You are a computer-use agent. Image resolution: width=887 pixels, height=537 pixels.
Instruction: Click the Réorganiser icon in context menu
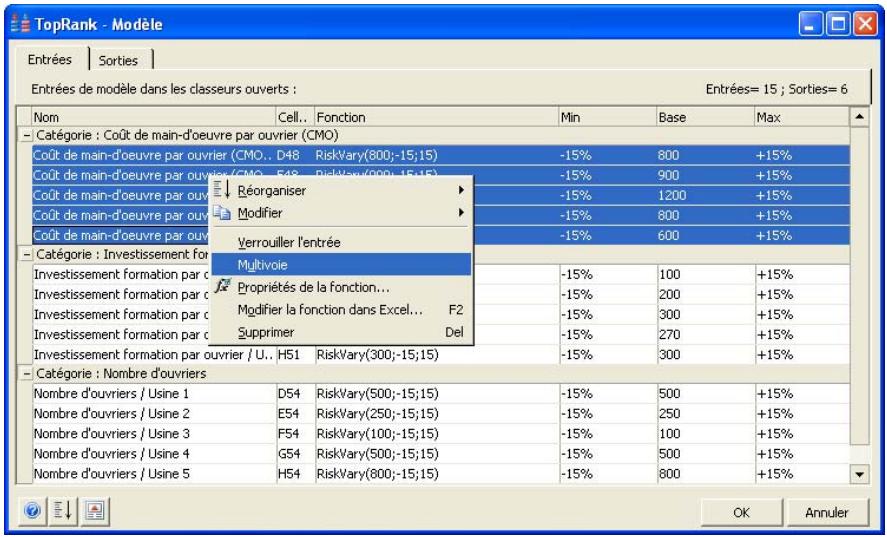pyautogui.click(x=222, y=190)
